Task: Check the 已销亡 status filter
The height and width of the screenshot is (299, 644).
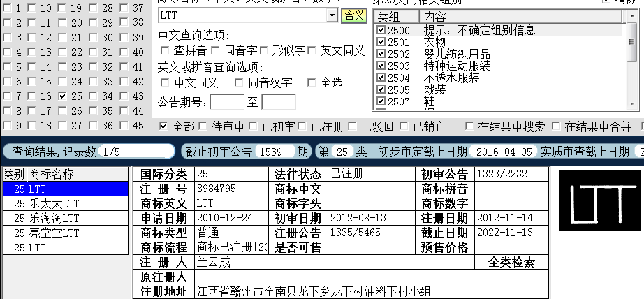Action: [404, 126]
